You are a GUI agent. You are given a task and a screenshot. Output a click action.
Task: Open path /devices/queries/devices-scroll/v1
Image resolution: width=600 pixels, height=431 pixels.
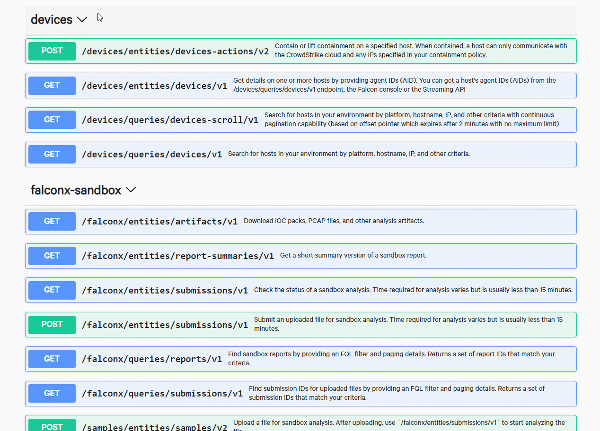pos(170,120)
